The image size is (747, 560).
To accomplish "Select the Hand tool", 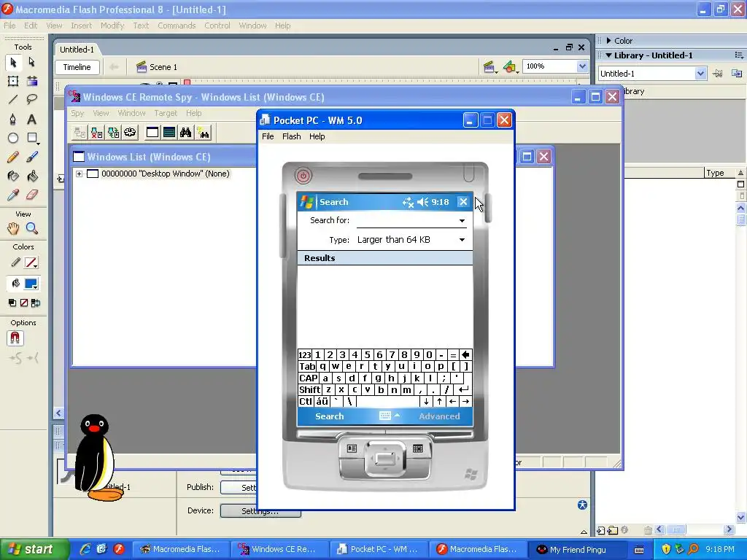I will (13, 228).
